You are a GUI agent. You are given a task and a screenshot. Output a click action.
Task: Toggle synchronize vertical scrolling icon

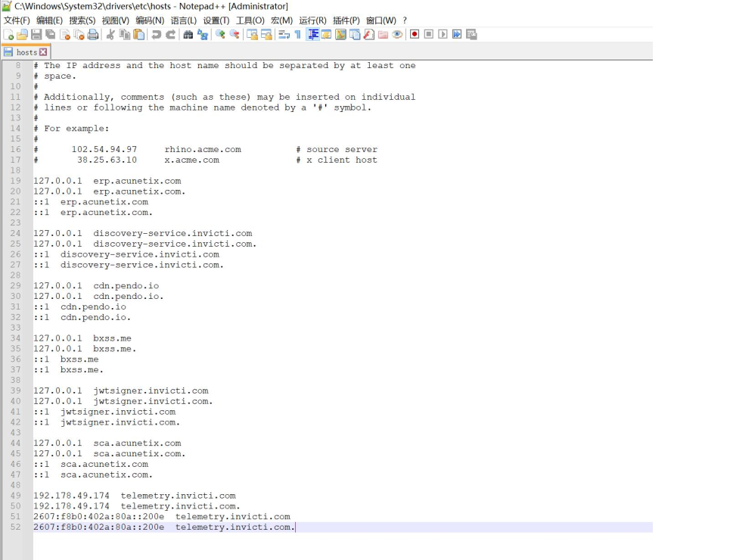252,35
